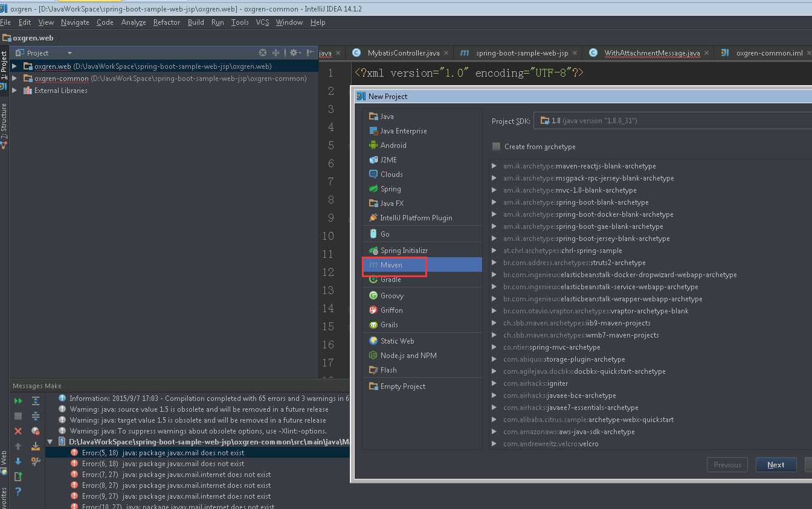
Task: Collapse all in the Project panel toolbar
Action: tap(276, 53)
